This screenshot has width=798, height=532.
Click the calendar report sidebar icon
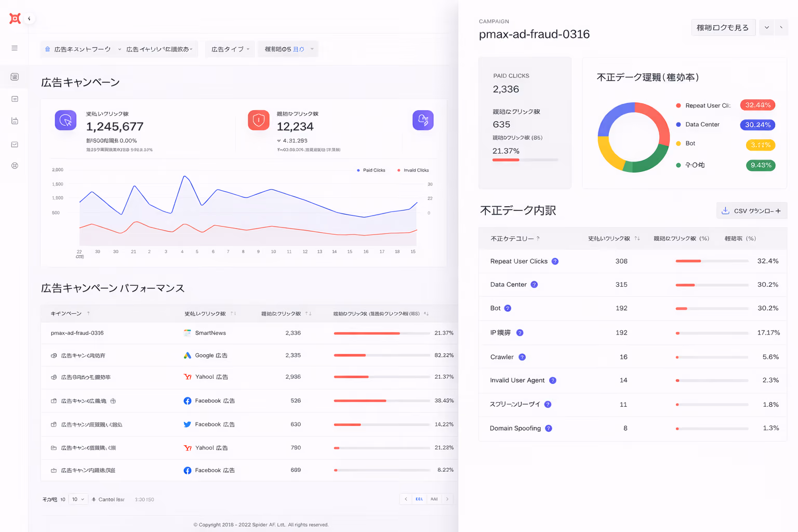pyautogui.click(x=15, y=121)
